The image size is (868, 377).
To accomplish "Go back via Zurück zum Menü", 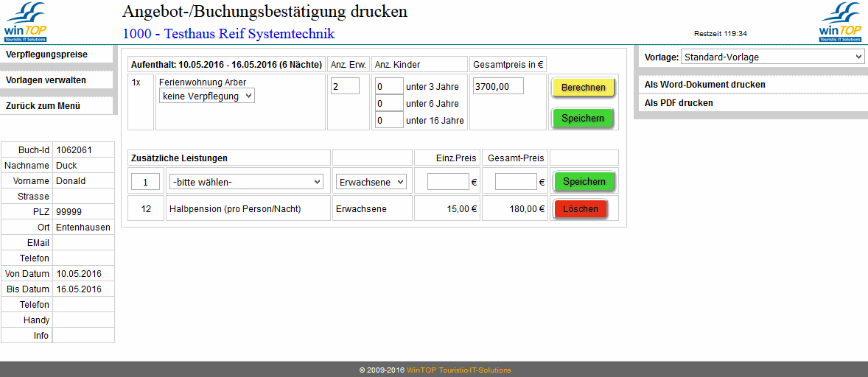I will (x=43, y=106).
